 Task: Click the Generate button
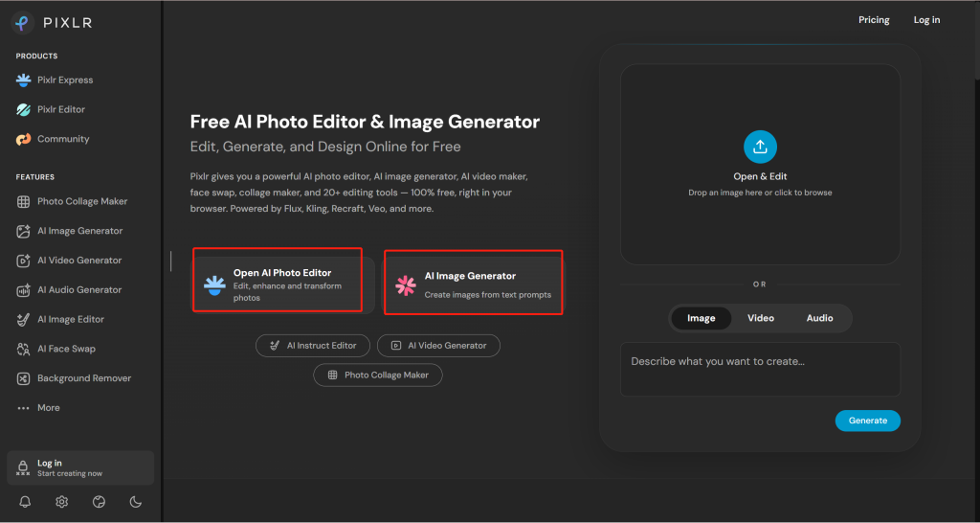pyautogui.click(x=867, y=421)
